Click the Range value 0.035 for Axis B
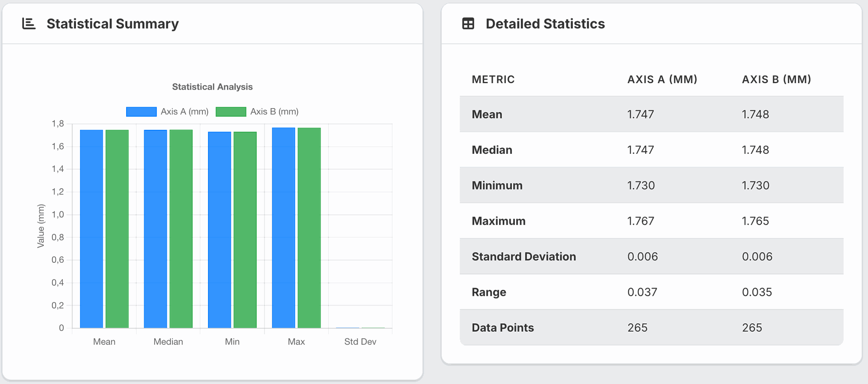 [x=757, y=292]
